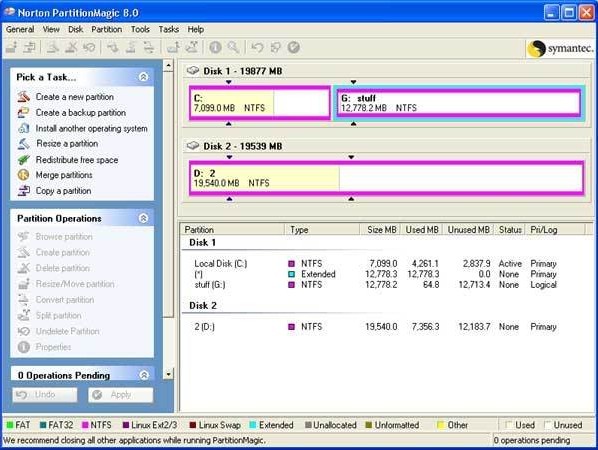Open the Tools menu

point(140,29)
